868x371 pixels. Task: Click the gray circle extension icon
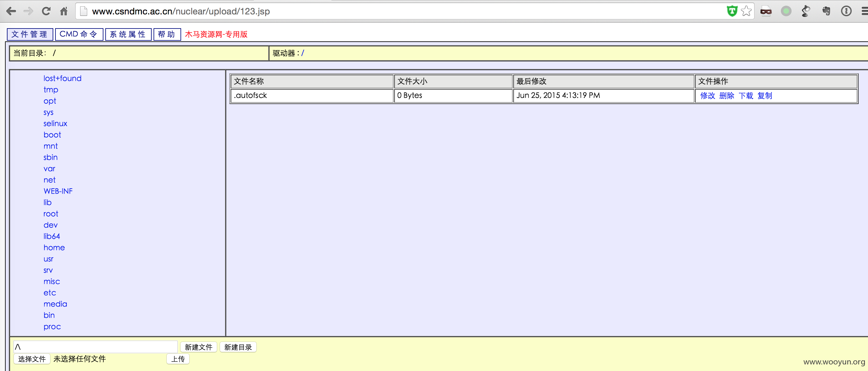pyautogui.click(x=786, y=12)
